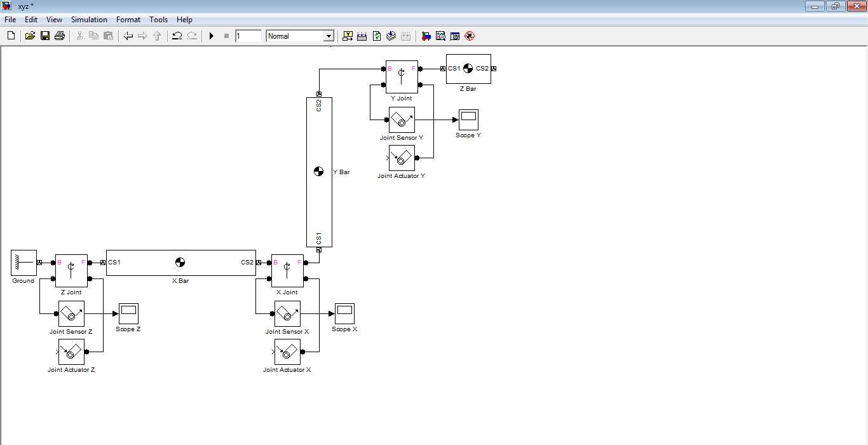Click the back navigation arrow

point(127,36)
